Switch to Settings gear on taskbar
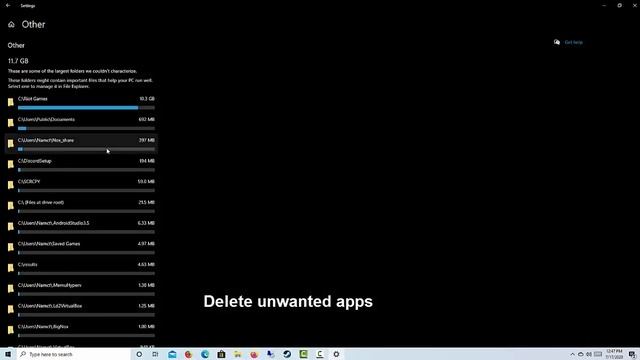Image resolution: width=640 pixels, height=360 pixels. 336,354
